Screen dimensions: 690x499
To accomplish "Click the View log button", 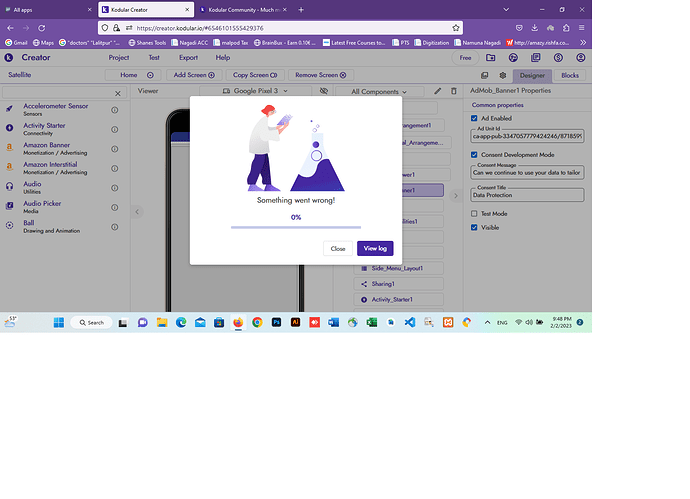I will 375,249.
